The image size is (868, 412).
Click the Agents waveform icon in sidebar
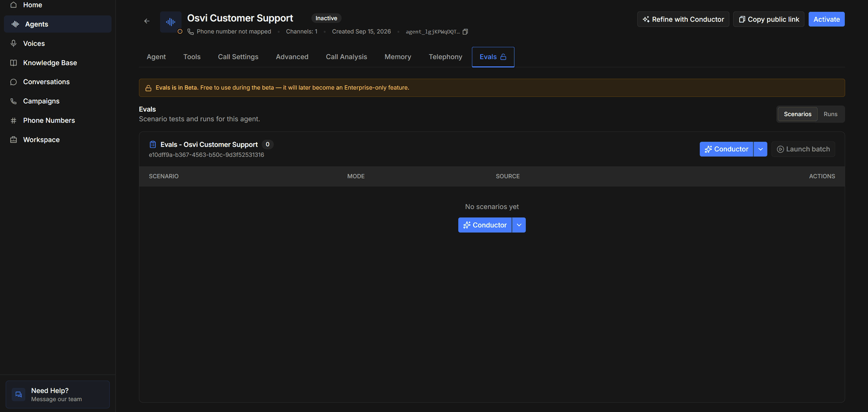(15, 24)
